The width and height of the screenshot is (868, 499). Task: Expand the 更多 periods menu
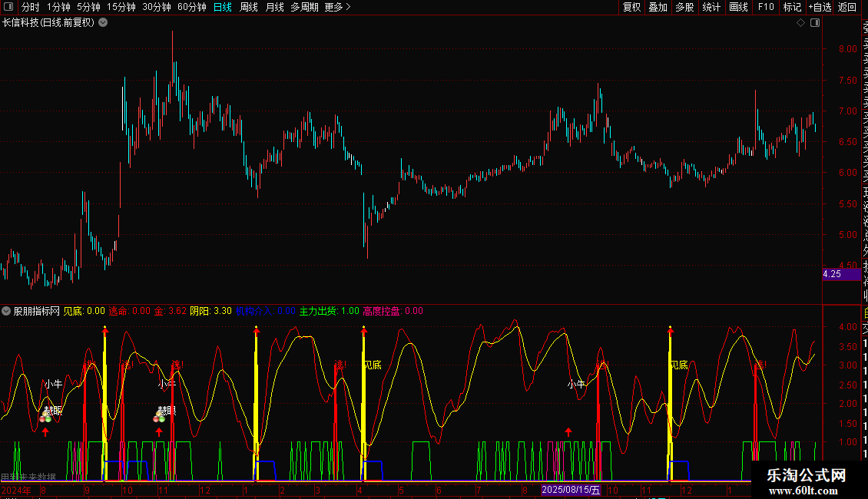pyautogui.click(x=338, y=7)
